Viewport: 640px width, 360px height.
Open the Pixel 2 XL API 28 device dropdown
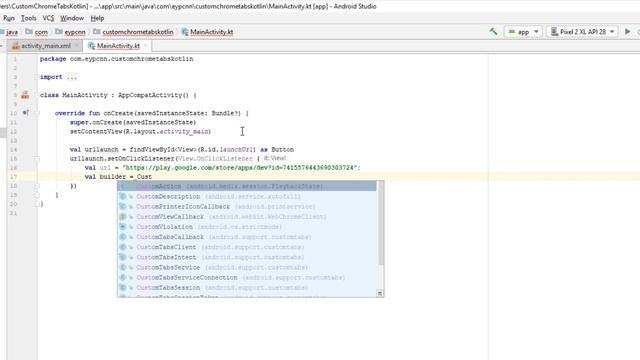(x=582, y=32)
